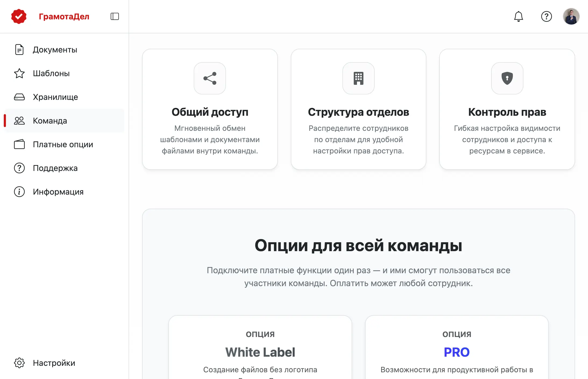The image size is (588, 379).
Task: Click the building icon on the Структура отделов card
Action: click(359, 78)
